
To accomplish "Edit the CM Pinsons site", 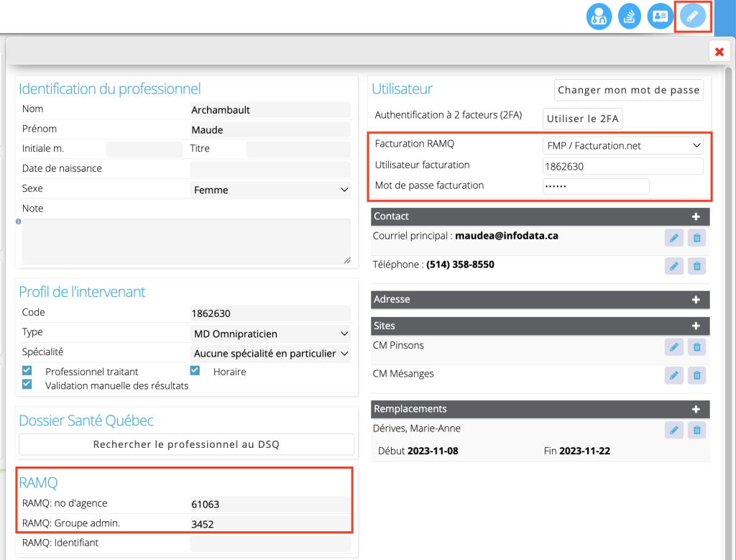I will (x=674, y=347).
